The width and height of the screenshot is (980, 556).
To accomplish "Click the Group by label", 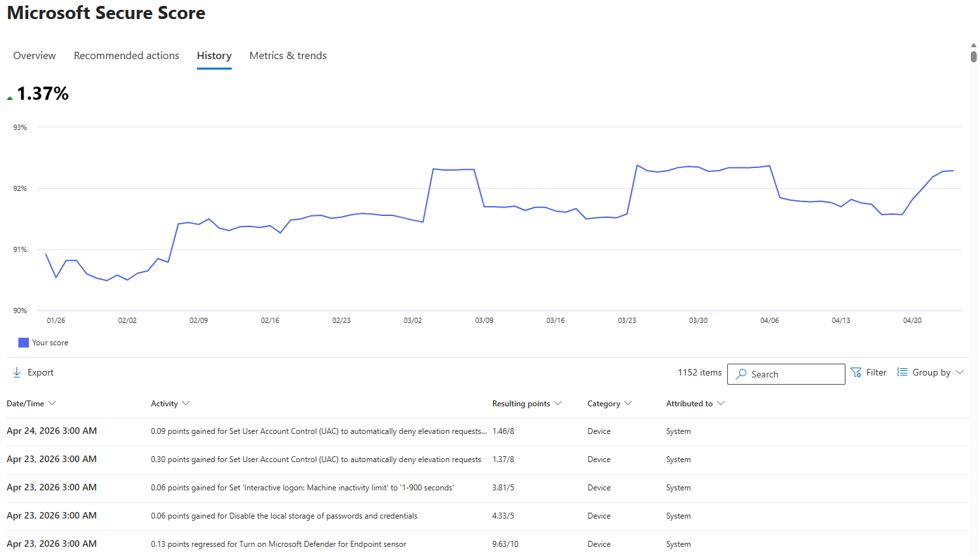I will pyautogui.click(x=931, y=372).
